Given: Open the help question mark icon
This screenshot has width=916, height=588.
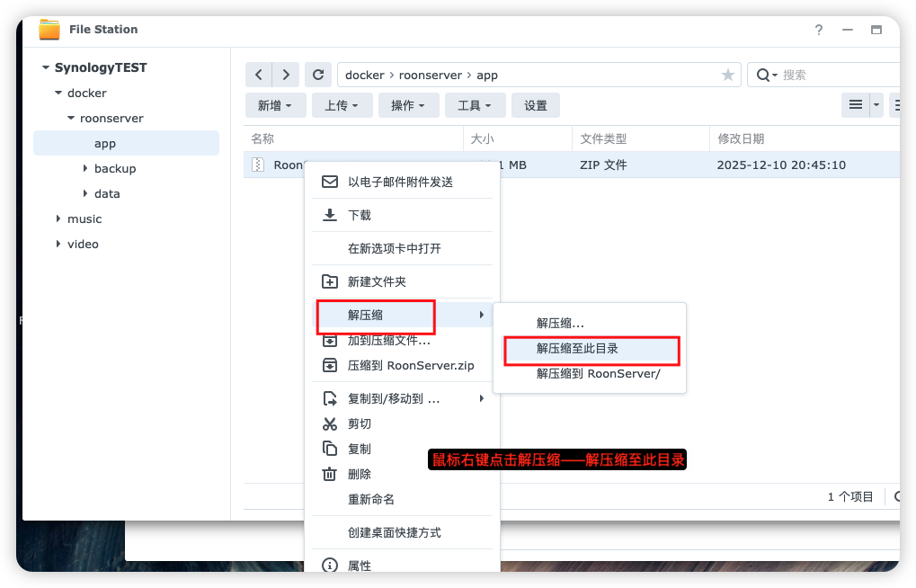Looking at the screenshot, I should [x=819, y=30].
